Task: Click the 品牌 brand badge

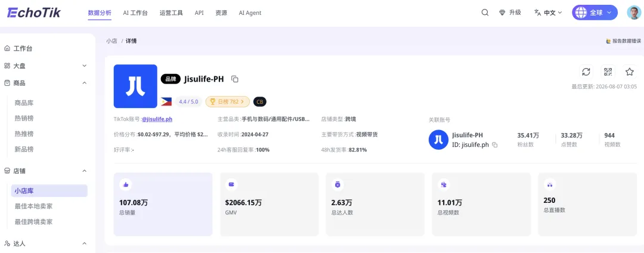Action: tap(171, 79)
